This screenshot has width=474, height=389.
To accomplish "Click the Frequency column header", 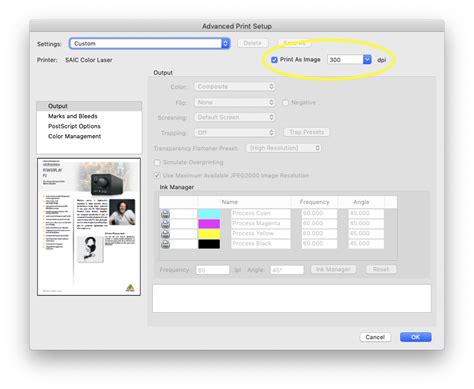I will [x=315, y=202].
